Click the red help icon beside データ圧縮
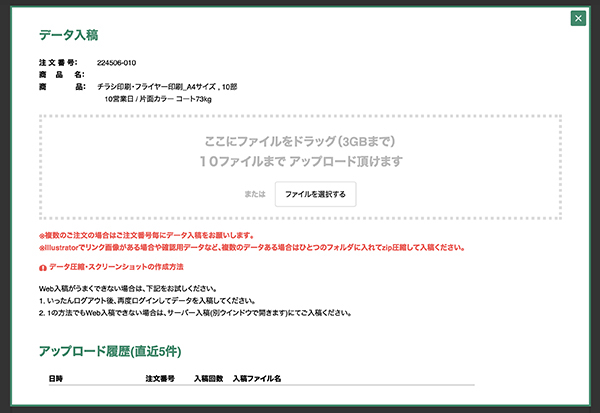The image size is (600, 413). click(x=43, y=267)
